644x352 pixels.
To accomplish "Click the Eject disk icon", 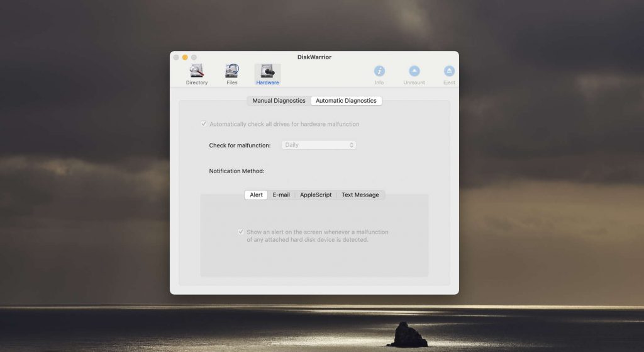I will point(449,74).
